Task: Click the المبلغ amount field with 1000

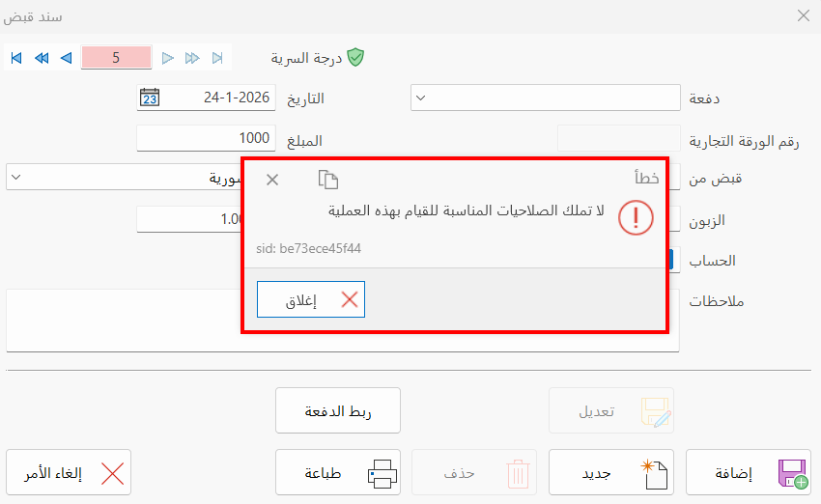Action: pos(206,138)
